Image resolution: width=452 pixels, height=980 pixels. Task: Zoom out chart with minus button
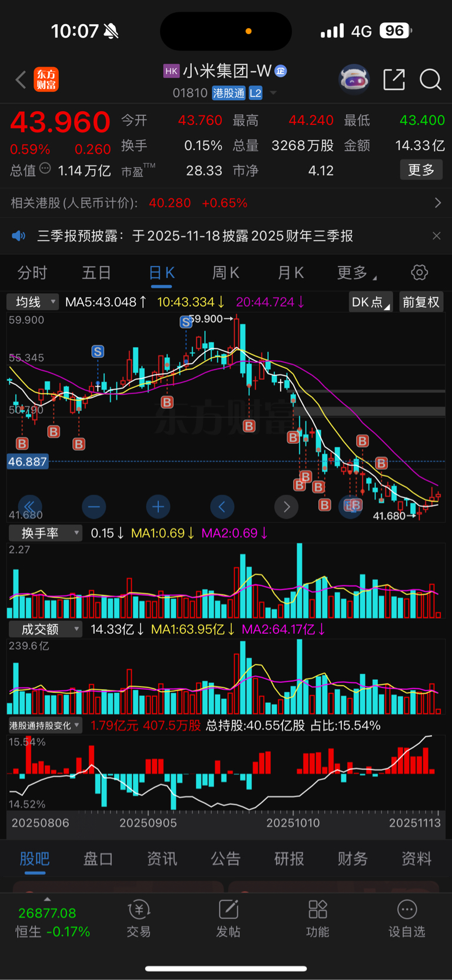[94, 506]
